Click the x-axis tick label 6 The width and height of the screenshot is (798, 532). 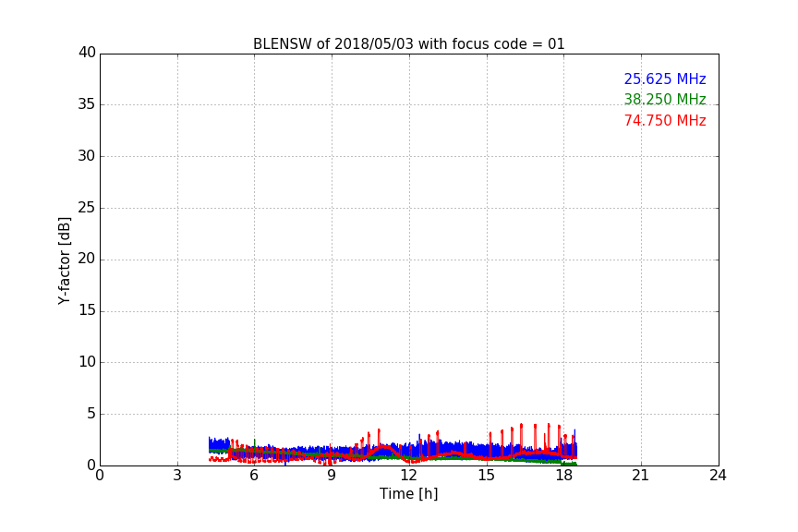click(254, 476)
